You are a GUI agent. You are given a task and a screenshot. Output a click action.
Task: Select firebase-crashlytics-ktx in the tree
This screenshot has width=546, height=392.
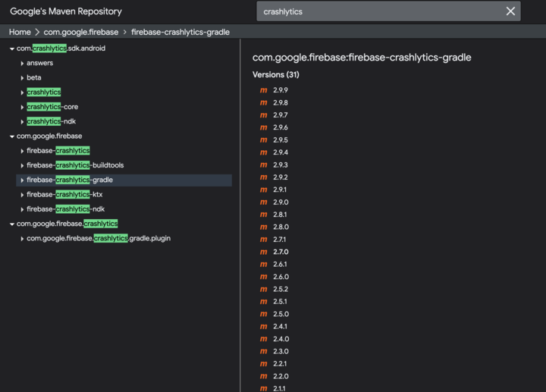pyautogui.click(x=64, y=195)
